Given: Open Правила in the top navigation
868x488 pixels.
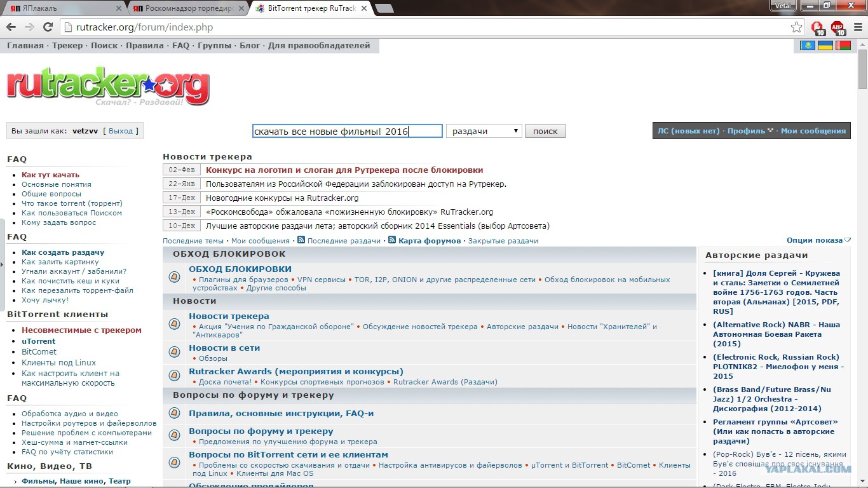Looking at the screenshot, I should (145, 46).
